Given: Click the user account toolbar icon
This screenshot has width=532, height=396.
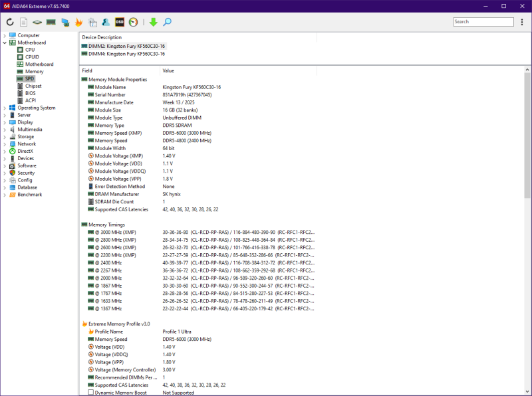Looking at the screenshot, I should 106,22.
